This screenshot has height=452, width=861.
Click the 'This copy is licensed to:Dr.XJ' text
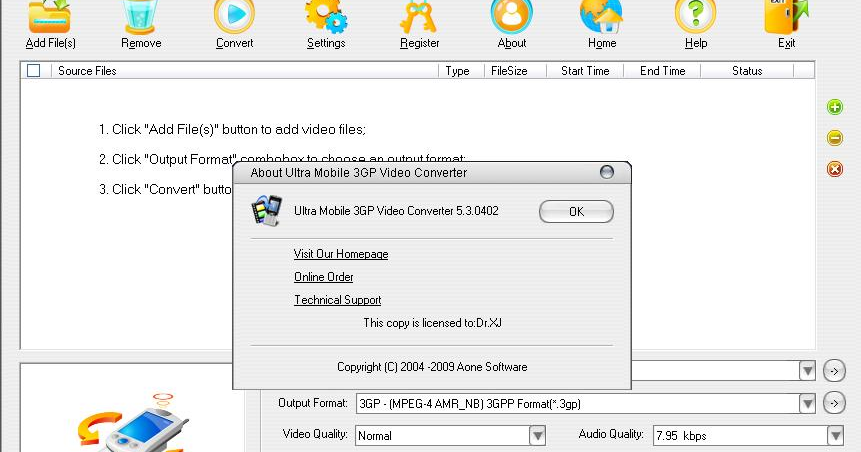[x=432, y=323]
